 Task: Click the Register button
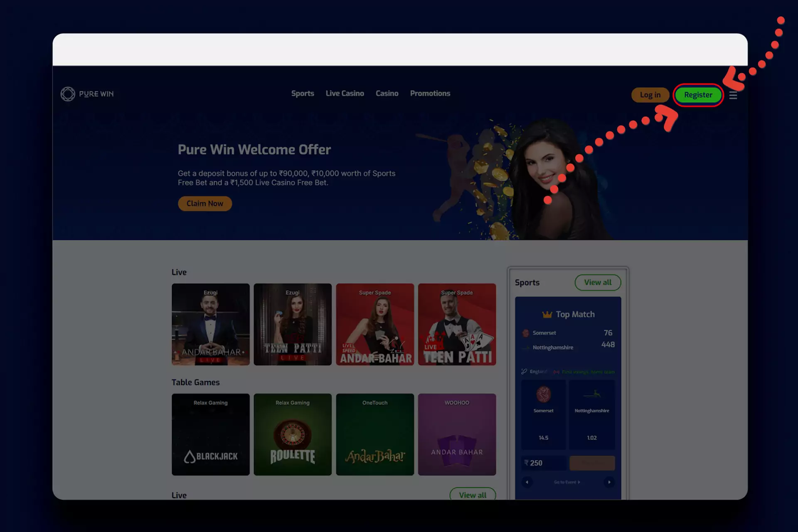(x=698, y=94)
